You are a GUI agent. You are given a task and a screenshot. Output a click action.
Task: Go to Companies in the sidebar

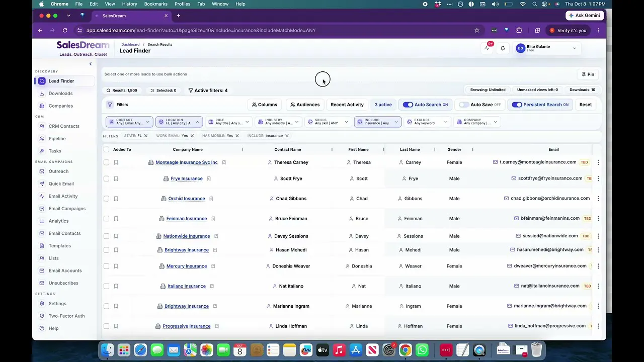[x=60, y=106]
